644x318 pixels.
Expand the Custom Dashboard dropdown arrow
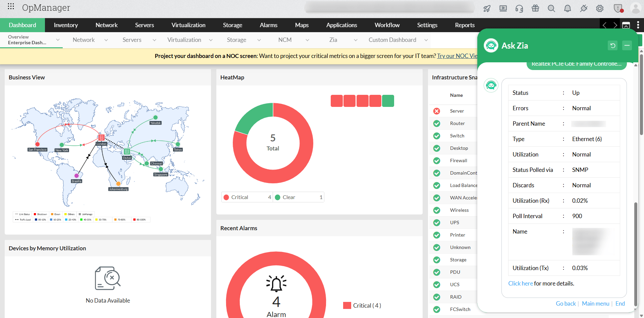[426, 40]
